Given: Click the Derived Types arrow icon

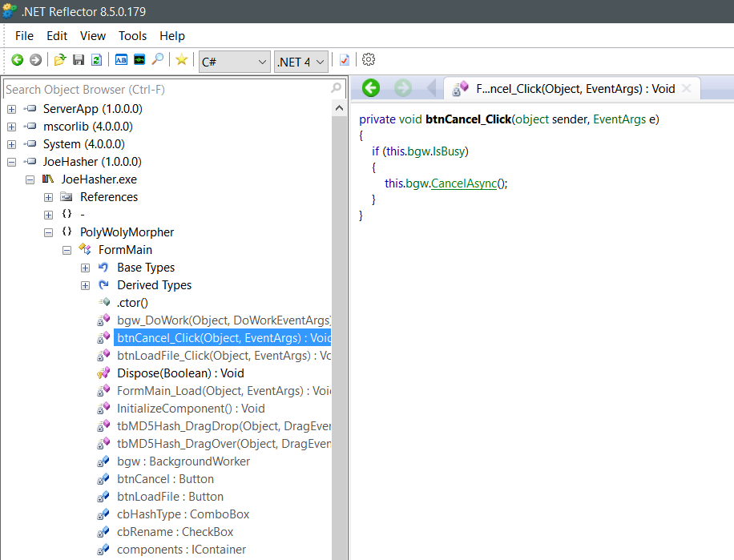Looking at the screenshot, I should [x=103, y=285].
